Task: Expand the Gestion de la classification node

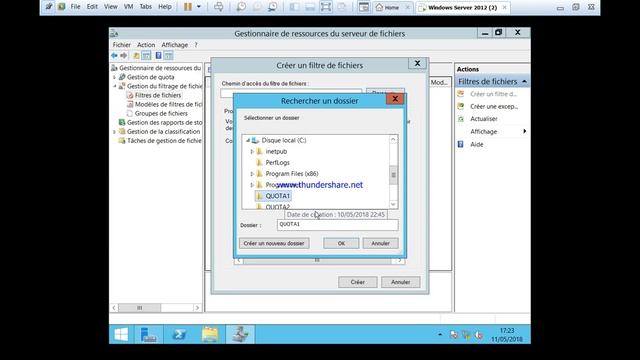Action: coord(114,131)
